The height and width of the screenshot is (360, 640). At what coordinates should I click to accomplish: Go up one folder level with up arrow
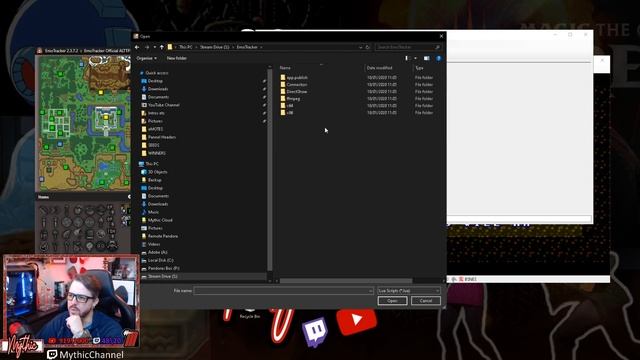[162, 47]
